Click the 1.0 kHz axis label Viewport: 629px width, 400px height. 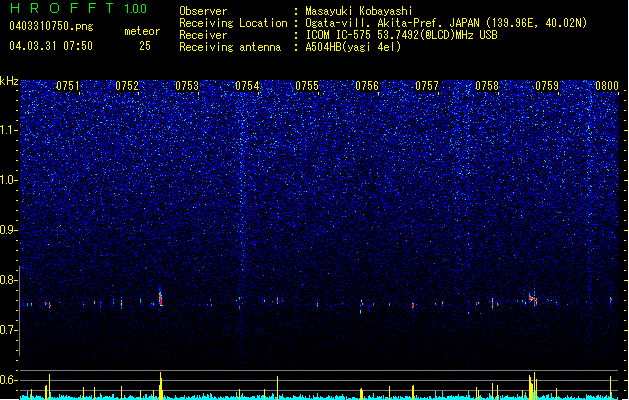(8, 180)
